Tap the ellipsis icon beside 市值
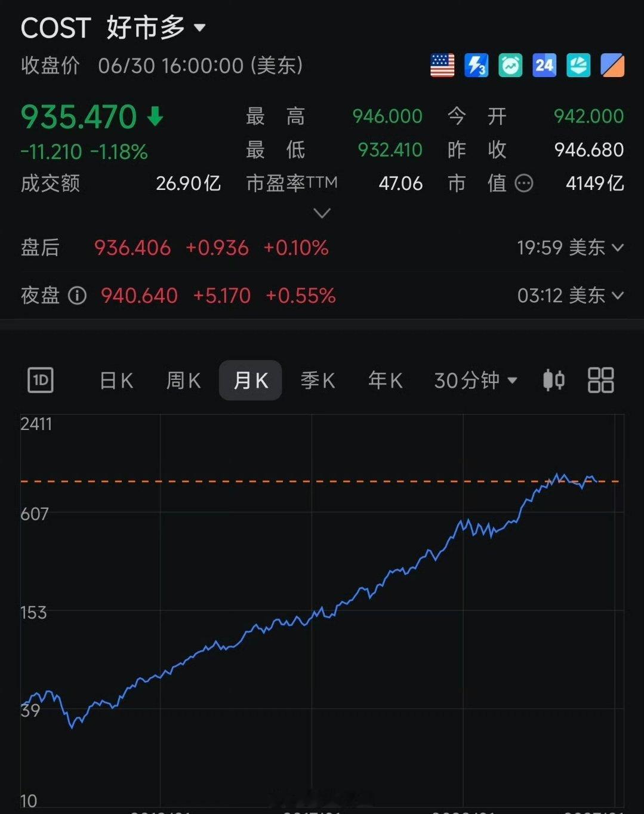Image resolution: width=644 pixels, height=814 pixels. tap(523, 183)
